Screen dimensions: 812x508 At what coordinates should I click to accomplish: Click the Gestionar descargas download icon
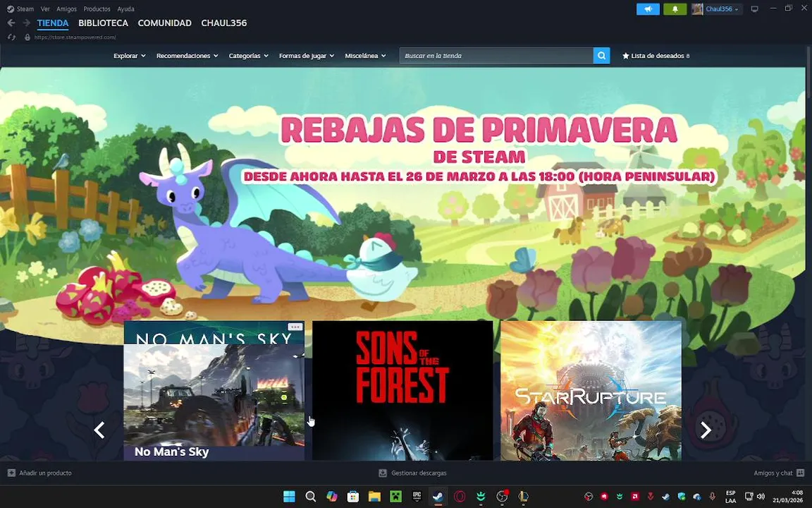pos(383,473)
